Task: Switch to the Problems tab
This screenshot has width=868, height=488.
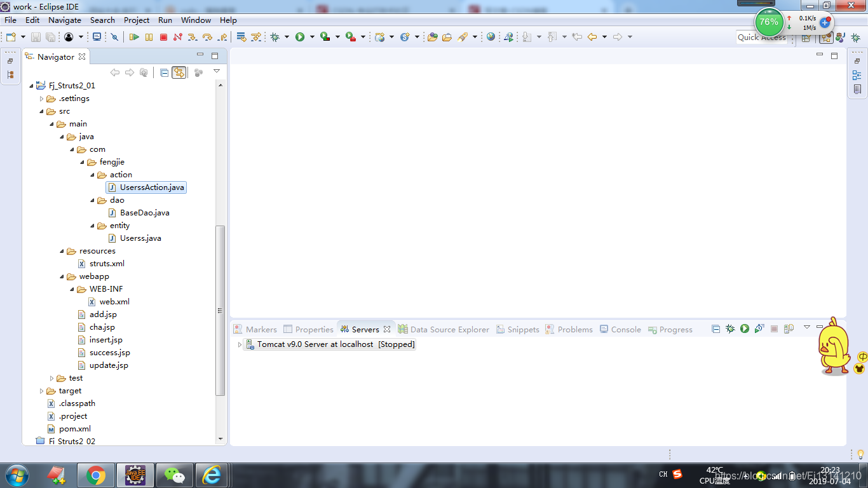Action: click(569, 329)
